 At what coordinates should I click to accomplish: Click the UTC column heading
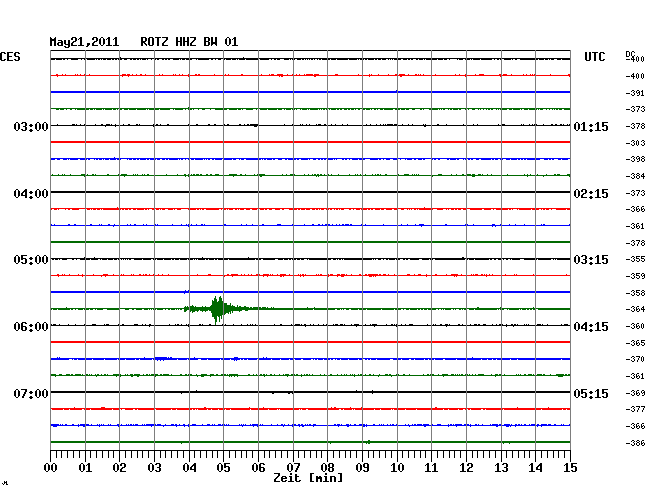[x=594, y=57]
